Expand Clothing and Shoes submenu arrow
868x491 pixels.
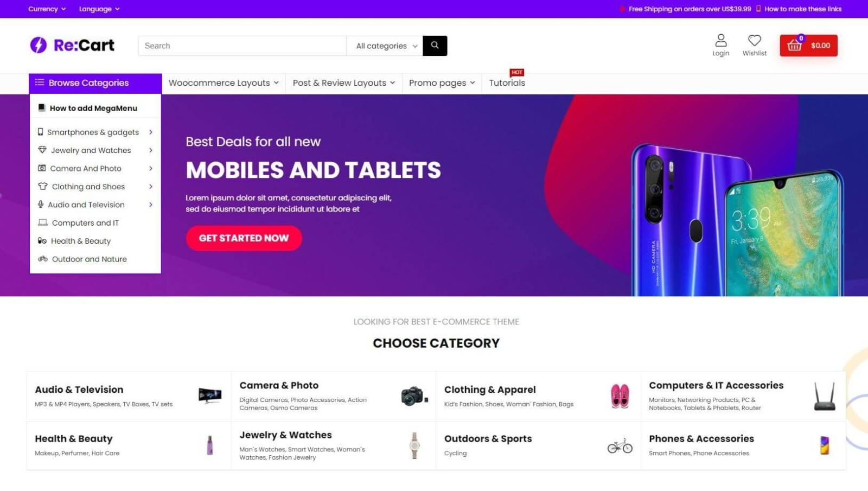tap(151, 187)
